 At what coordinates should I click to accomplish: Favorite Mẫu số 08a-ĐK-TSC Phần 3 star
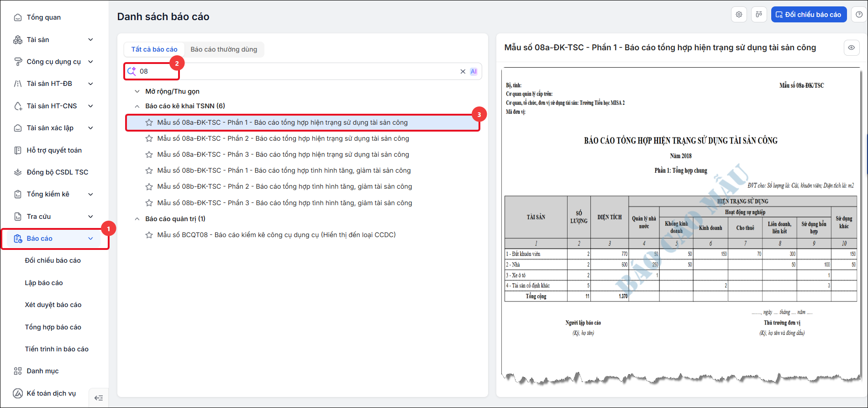click(x=149, y=154)
